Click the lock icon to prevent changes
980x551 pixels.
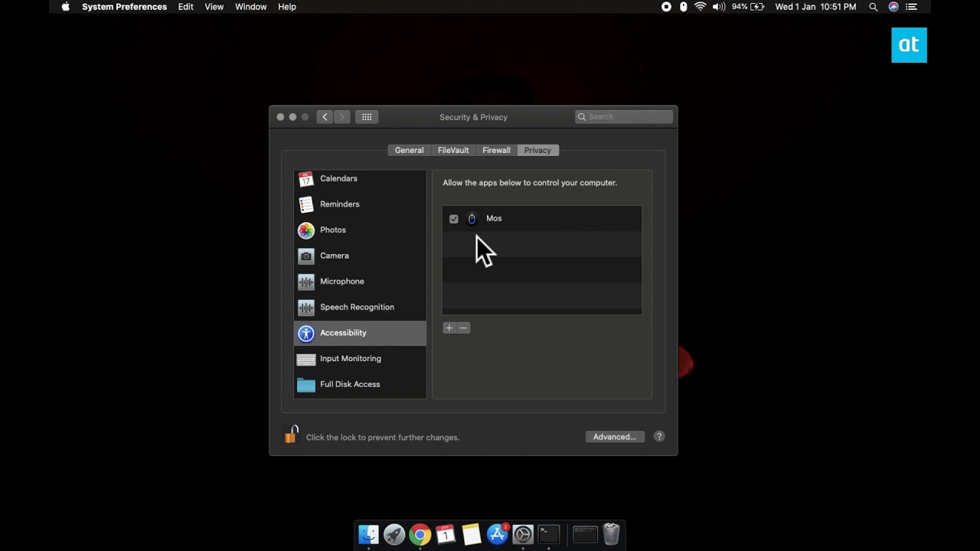291,435
